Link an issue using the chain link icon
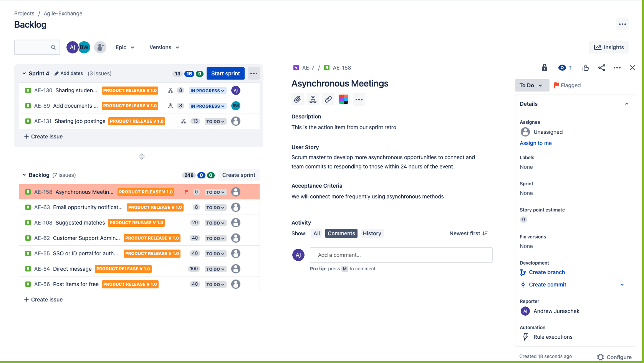 pos(328,99)
